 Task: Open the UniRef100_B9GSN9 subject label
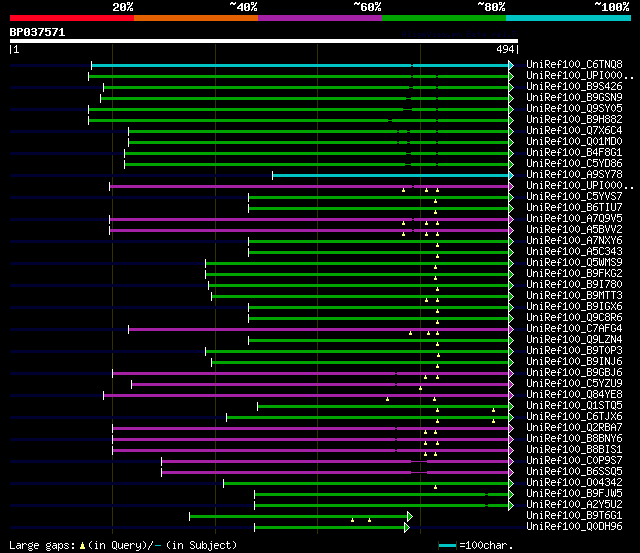click(x=574, y=98)
